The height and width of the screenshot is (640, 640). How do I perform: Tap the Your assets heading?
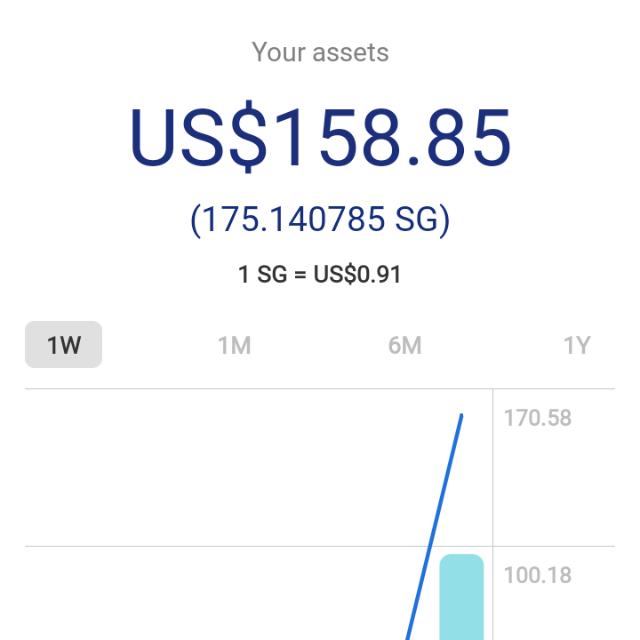[x=320, y=52]
